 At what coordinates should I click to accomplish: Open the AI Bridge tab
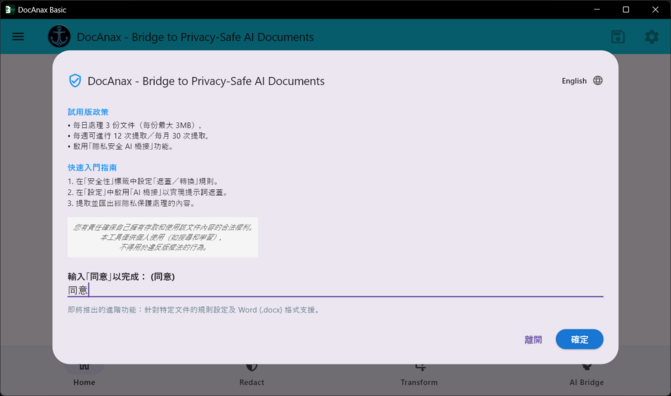point(587,375)
